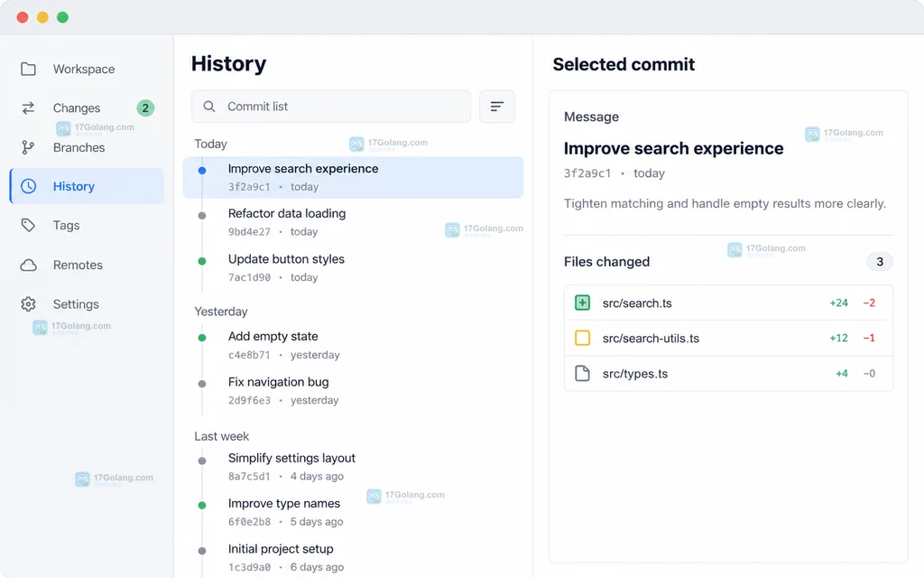This screenshot has width=924, height=578.
Task: Click the document icon for src/types.ts
Action: tap(582, 373)
